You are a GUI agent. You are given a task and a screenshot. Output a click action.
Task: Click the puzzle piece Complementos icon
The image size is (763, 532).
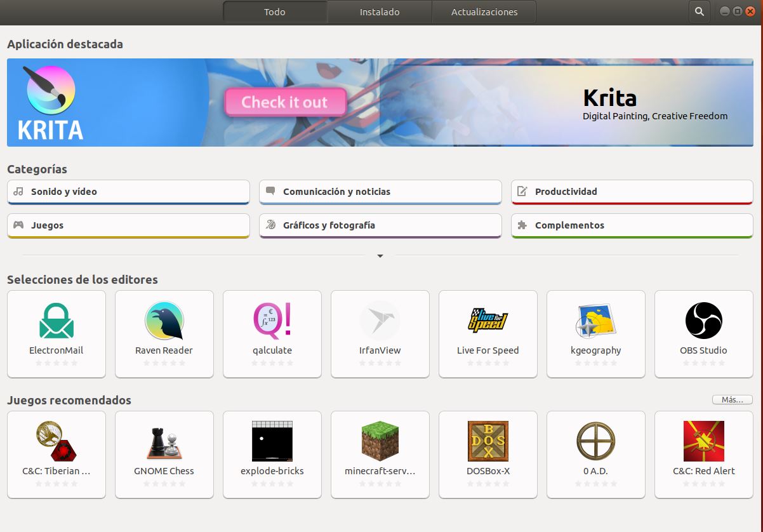pyautogui.click(x=522, y=225)
